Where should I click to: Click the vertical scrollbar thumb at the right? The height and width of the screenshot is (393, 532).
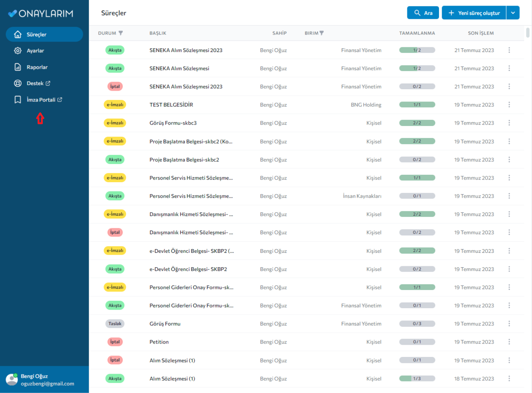coord(528,33)
